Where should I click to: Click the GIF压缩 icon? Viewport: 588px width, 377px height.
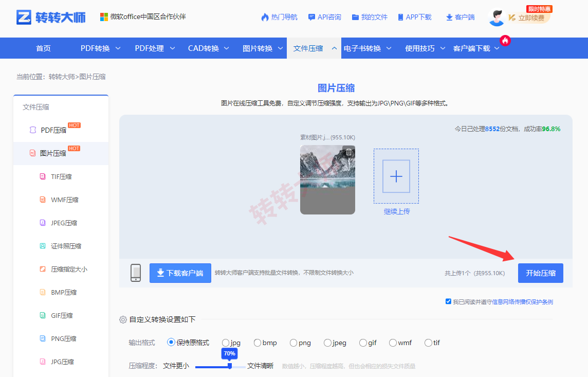pyautogui.click(x=43, y=315)
